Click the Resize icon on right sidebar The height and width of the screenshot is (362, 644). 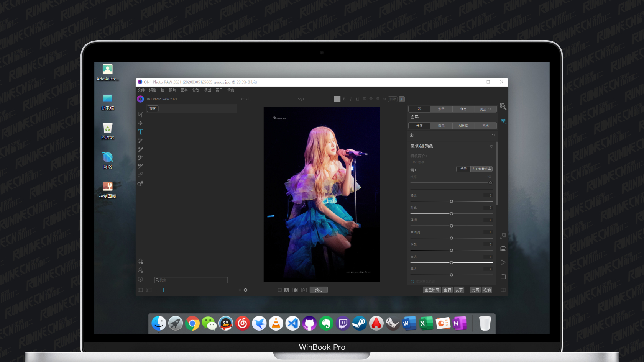[503, 236]
